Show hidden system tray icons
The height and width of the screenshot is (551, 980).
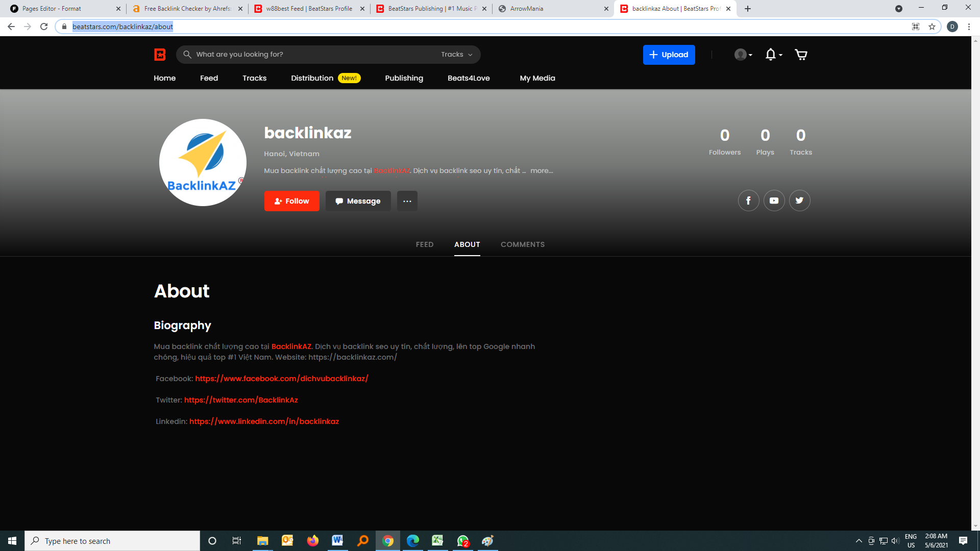(x=859, y=541)
